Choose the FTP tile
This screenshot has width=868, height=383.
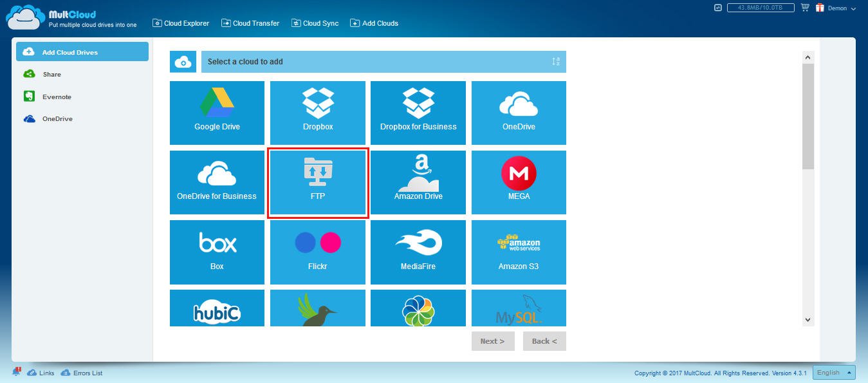pyautogui.click(x=318, y=182)
